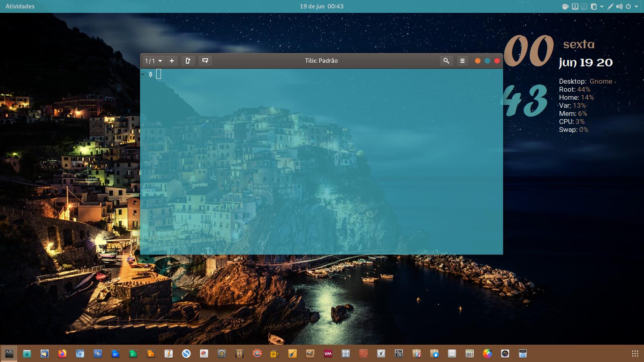Show all applications grid button
The width and height of the screenshot is (644, 362).
click(x=635, y=354)
